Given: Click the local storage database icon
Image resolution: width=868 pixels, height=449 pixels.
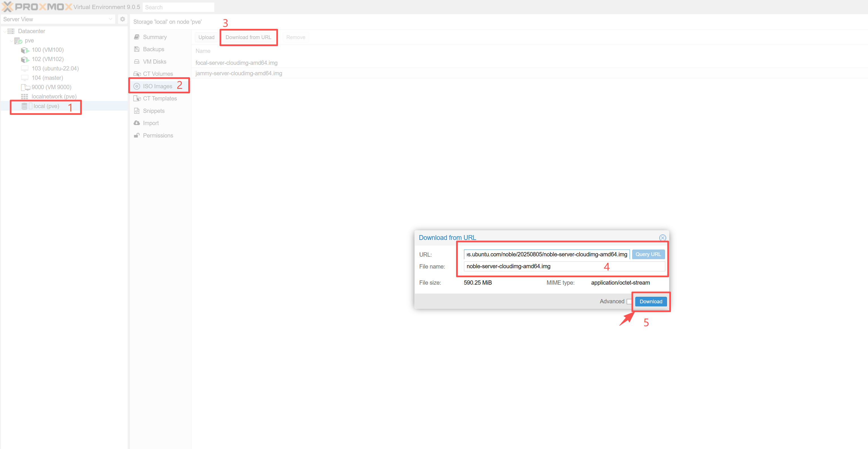Looking at the screenshot, I should pos(24,106).
